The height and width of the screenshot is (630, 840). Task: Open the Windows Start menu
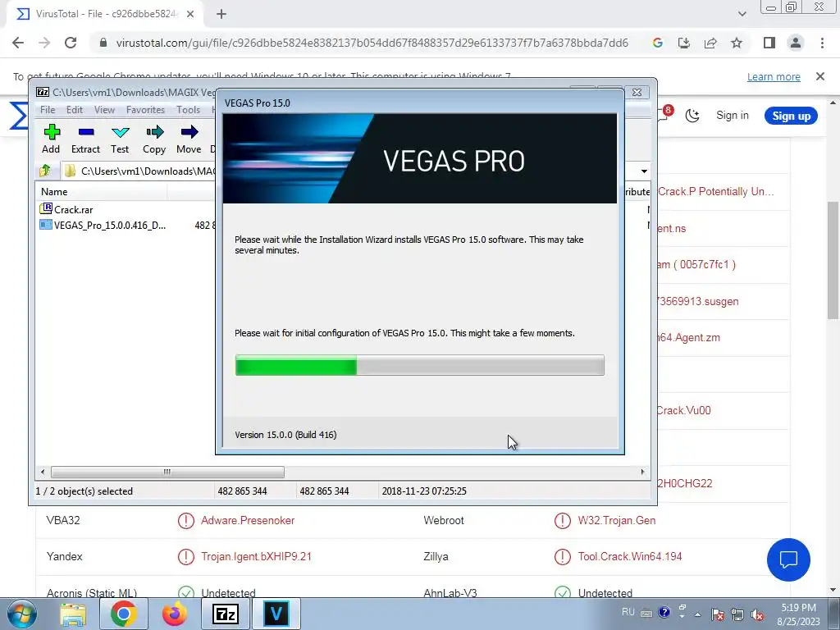[21, 614]
